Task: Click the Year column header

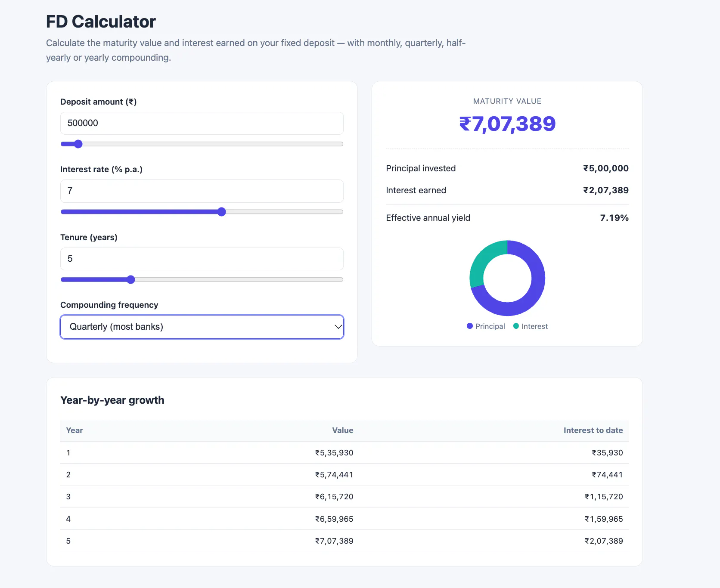Action: (74, 430)
